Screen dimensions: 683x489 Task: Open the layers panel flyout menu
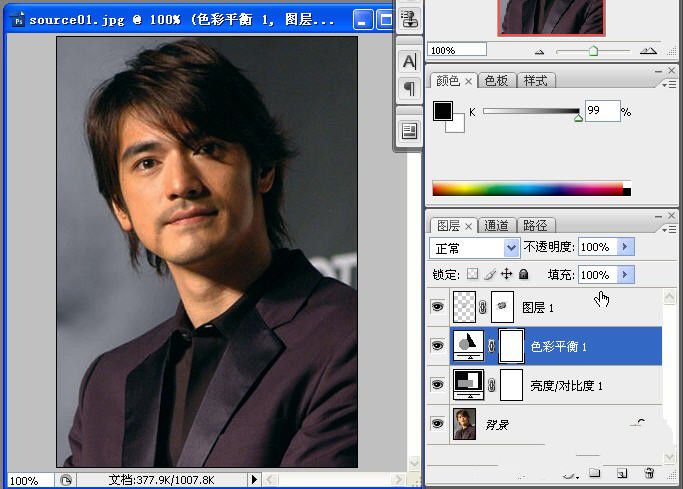(x=669, y=229)
